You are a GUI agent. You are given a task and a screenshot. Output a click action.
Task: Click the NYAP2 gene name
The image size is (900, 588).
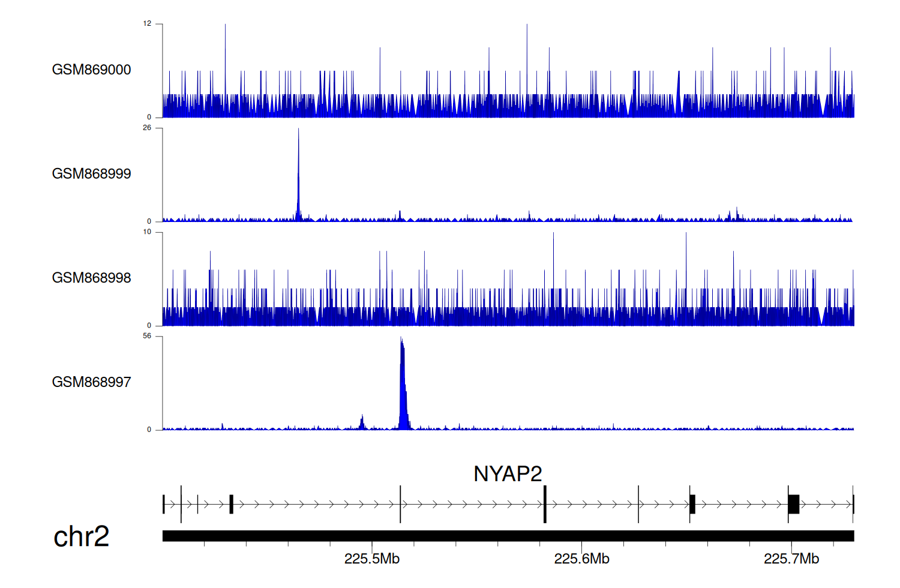coord(507,474)
